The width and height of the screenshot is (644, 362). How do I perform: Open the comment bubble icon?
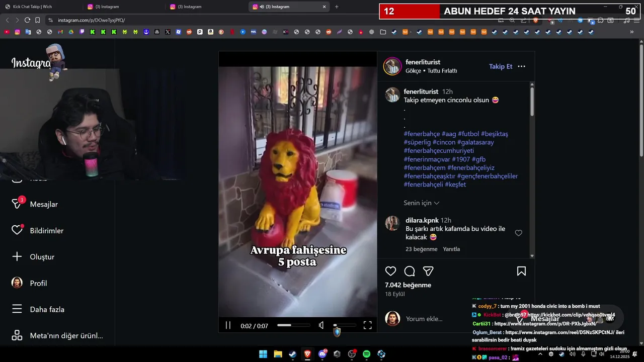click(x=410, y=271)
